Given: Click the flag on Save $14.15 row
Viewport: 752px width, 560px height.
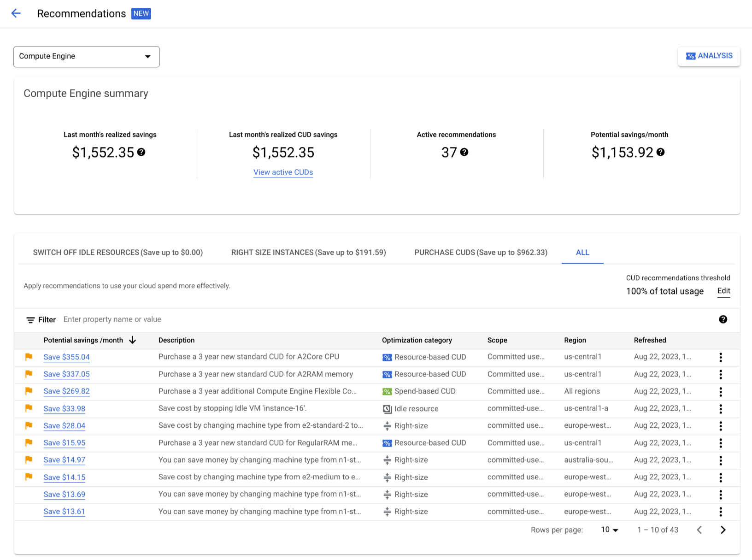Looking at the screenshot, I should 29,477.
